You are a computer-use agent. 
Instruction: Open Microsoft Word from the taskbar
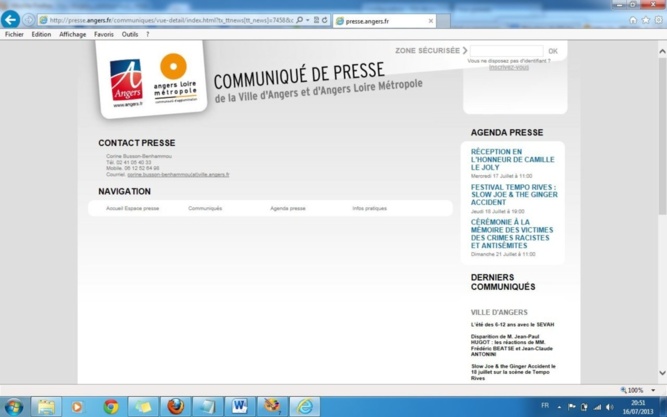pyautogui.click(x=240, y=407)
